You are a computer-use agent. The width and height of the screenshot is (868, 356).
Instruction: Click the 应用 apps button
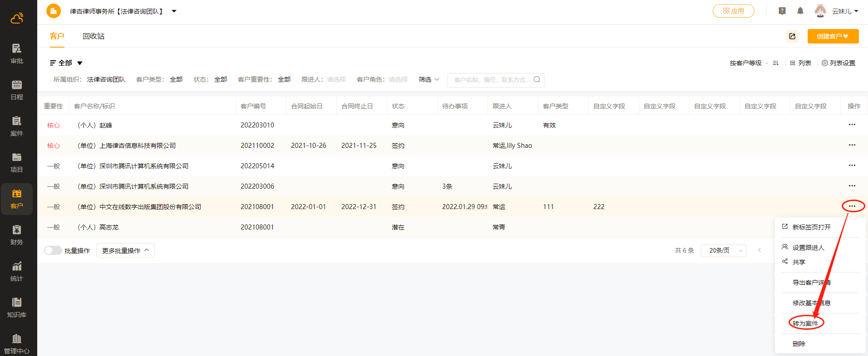coord(733,11)
